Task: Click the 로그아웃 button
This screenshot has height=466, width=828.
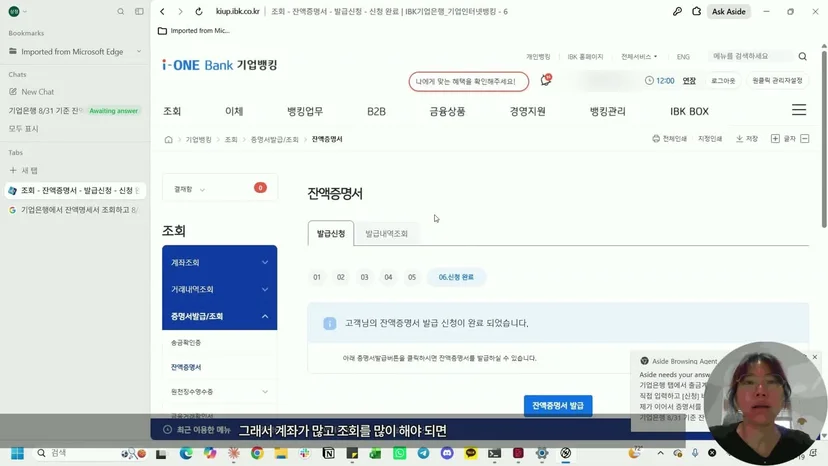Action: pyautogui.click(x=723, y=80)
